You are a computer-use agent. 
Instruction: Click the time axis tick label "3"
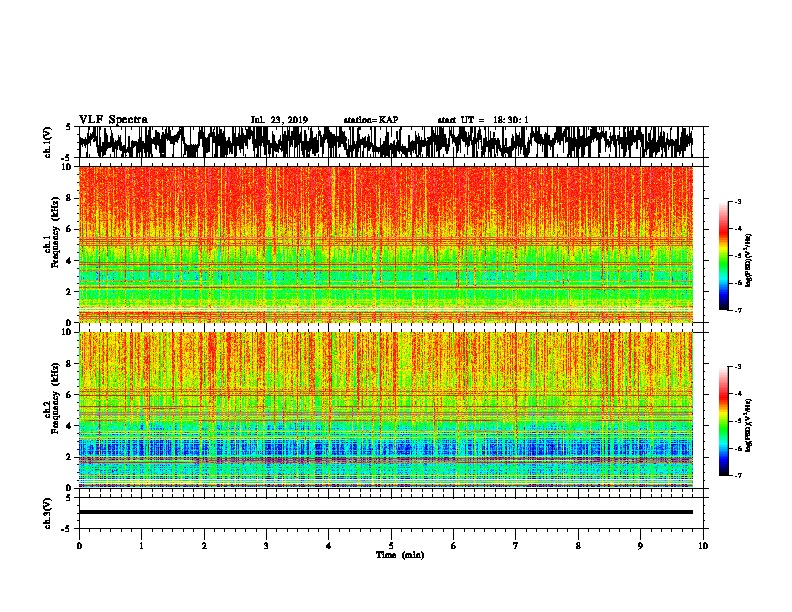pyautogui.click(x=266, y=546)
